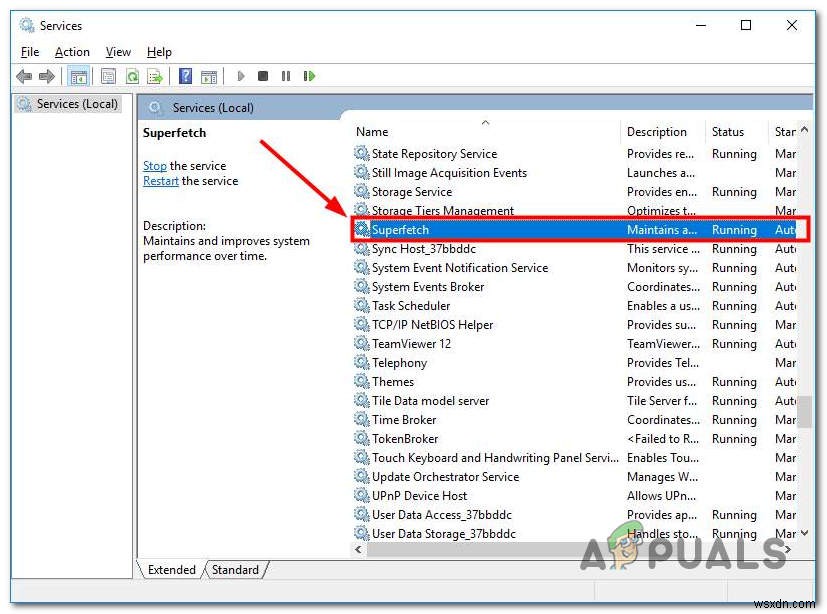Click Running status of TeamViewer 12

point(734,344)
